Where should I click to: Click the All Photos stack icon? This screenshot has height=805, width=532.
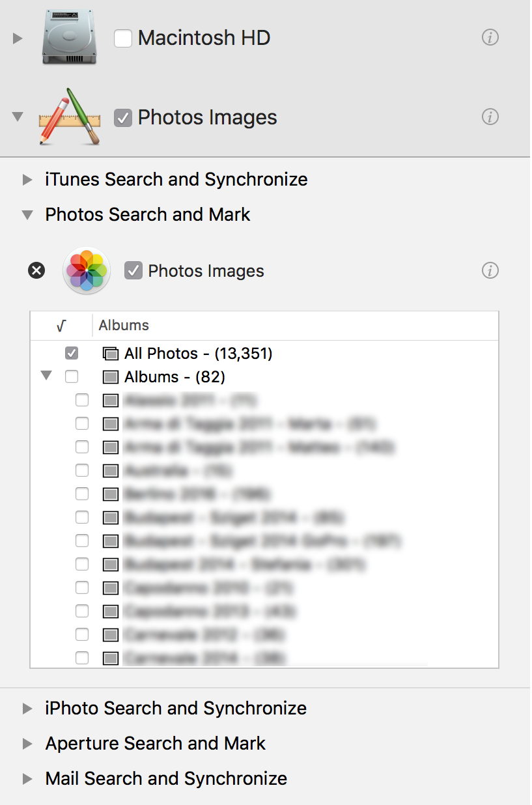[x=111, y=354]
